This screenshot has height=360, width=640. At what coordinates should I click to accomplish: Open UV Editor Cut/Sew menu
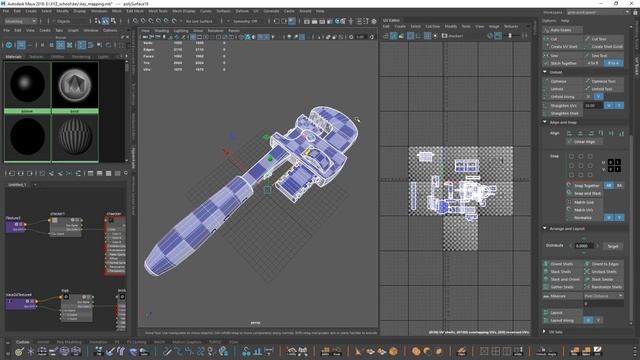(433, 26)
